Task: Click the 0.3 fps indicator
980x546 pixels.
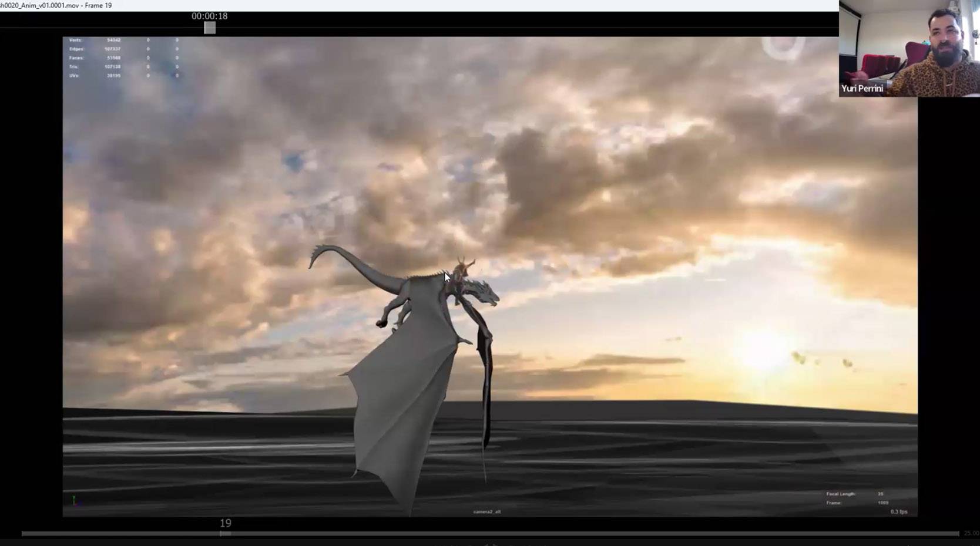Action: point(898,512)
